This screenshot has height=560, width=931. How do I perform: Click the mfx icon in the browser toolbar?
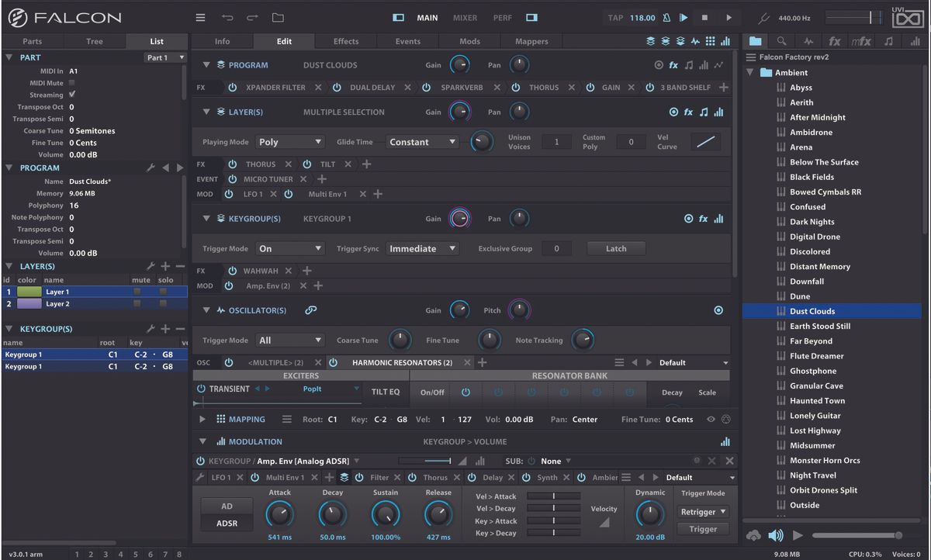862,40
